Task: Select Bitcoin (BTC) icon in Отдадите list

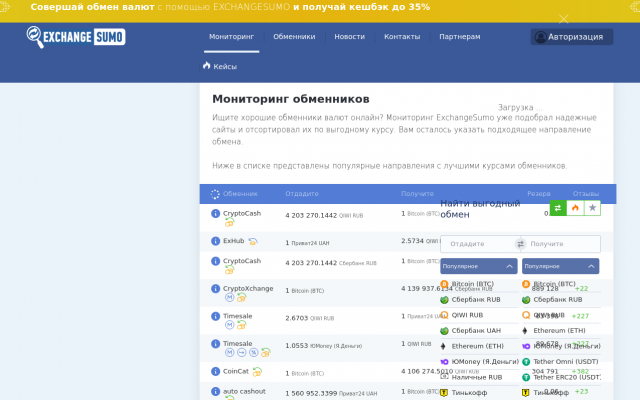Action: [444, 284]
